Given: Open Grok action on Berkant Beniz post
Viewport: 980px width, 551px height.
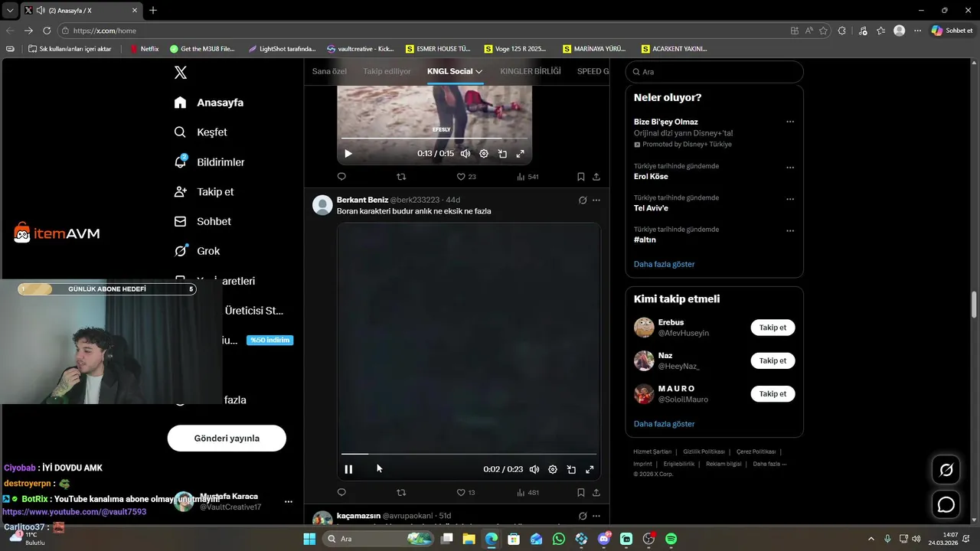Looking at the screenshot, I should pos(583,201).
